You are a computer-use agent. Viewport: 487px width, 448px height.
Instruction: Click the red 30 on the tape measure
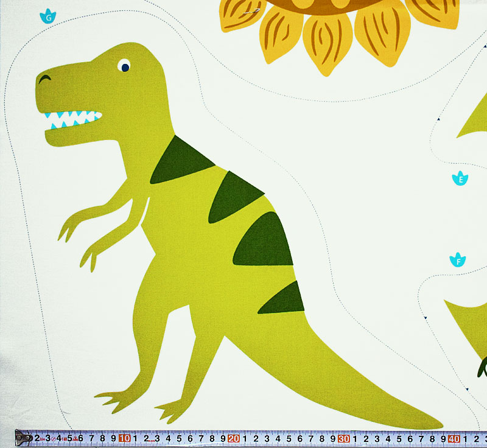344,439
